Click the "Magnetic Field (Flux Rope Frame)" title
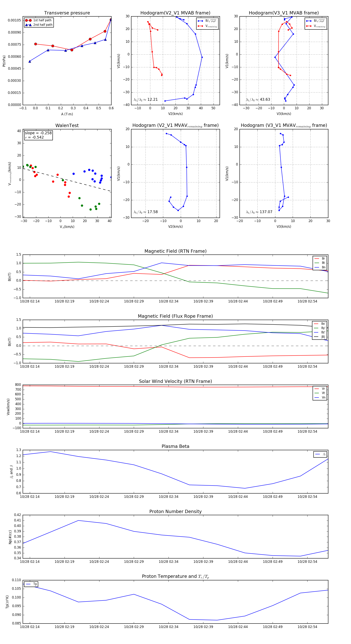Image resolution: width=351 pixels, height=644 pixels. pyautogui.click(x=175, y=316)
